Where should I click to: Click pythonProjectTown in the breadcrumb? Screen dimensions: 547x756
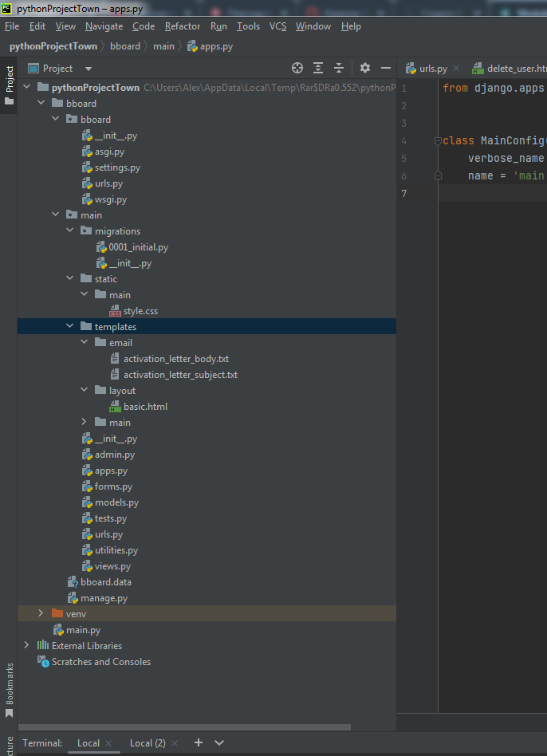[x=53, y=46]
